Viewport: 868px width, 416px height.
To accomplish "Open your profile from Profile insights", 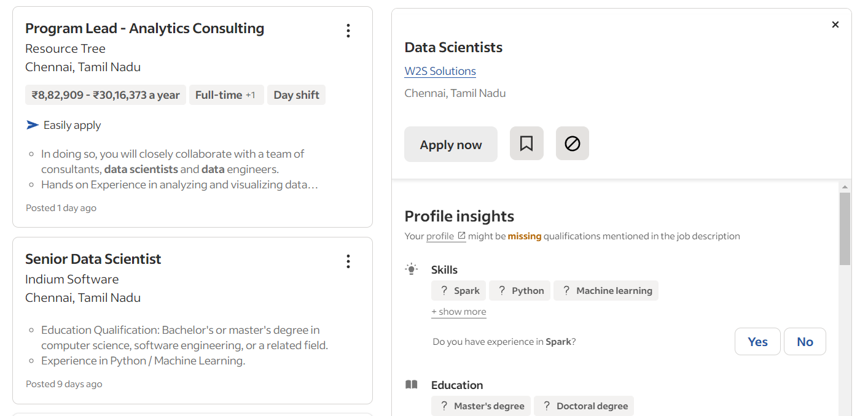I will (x=441, y=236).
